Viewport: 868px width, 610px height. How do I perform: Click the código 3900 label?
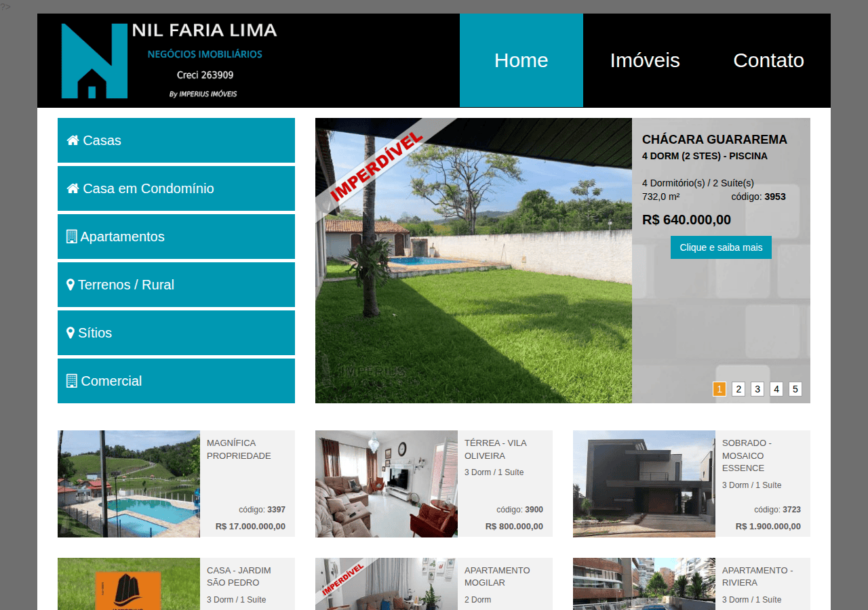click(x=519, y=510)
